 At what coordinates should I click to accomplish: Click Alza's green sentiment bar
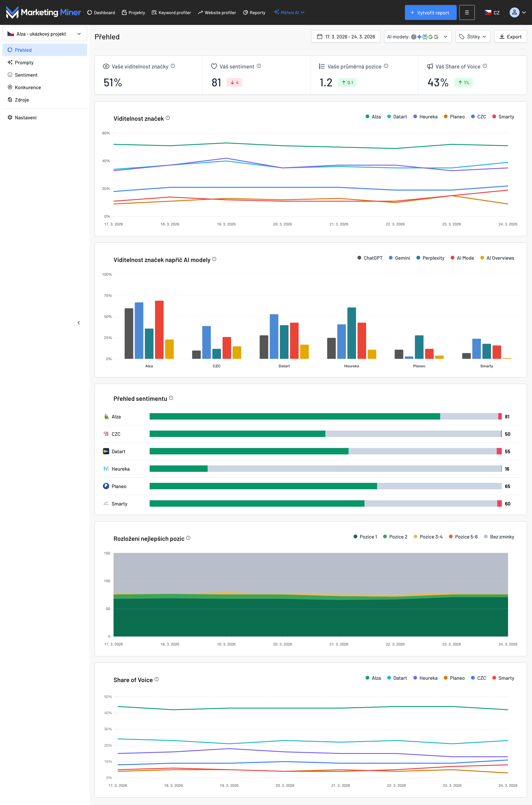[x=294, y=416]
